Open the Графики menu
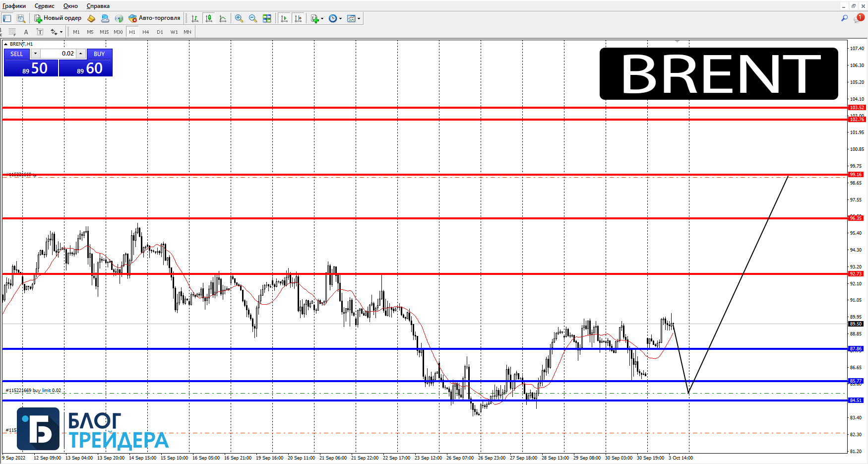The image size is (868, 464). [x=14, y=6]
